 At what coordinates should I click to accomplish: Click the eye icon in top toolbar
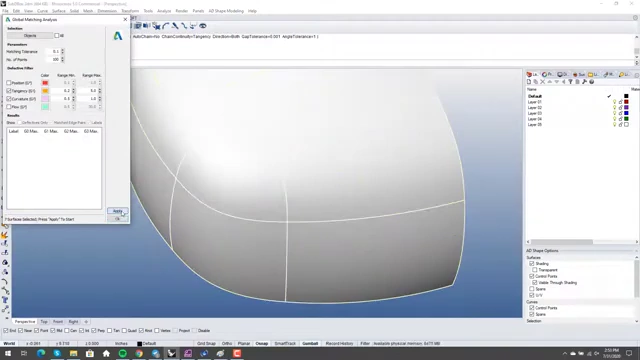[x=202, y=26]
